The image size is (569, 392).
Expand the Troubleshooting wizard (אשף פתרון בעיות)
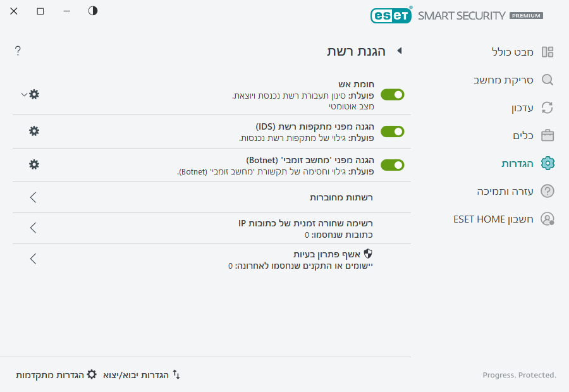(x=33, y=259)
